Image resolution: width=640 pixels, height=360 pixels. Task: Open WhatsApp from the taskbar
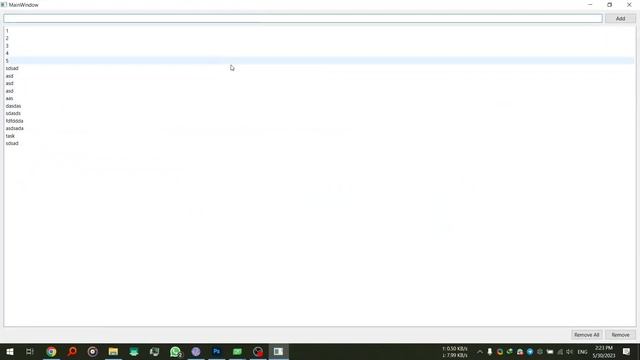click(x=176, y=351)
